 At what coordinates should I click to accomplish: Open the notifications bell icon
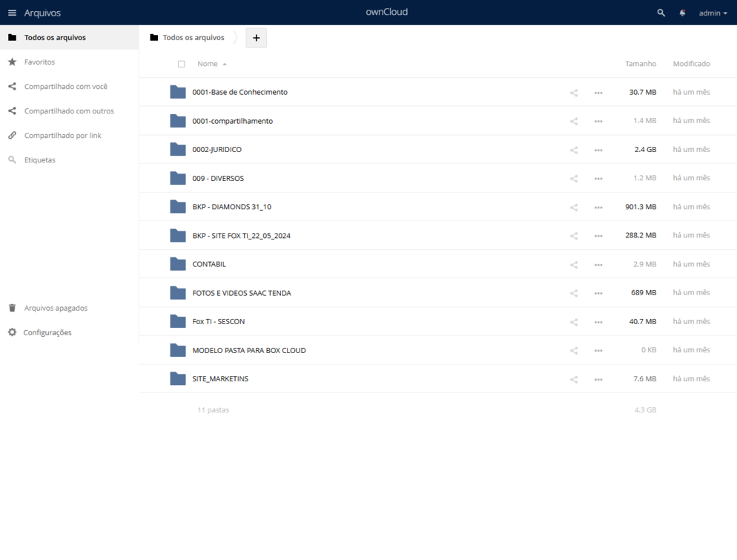click(x=682, y=13)
